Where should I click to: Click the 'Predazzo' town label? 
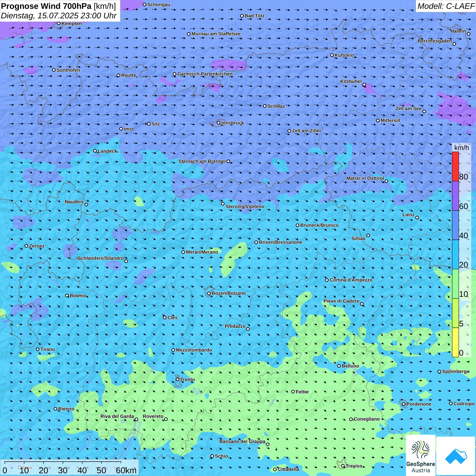(x=235, y=326)
